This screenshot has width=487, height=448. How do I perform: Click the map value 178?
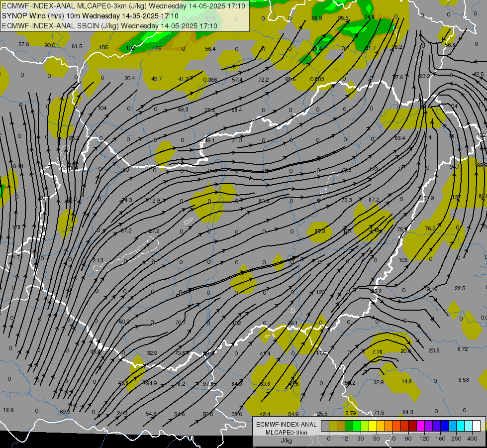[x=16, y=227]
